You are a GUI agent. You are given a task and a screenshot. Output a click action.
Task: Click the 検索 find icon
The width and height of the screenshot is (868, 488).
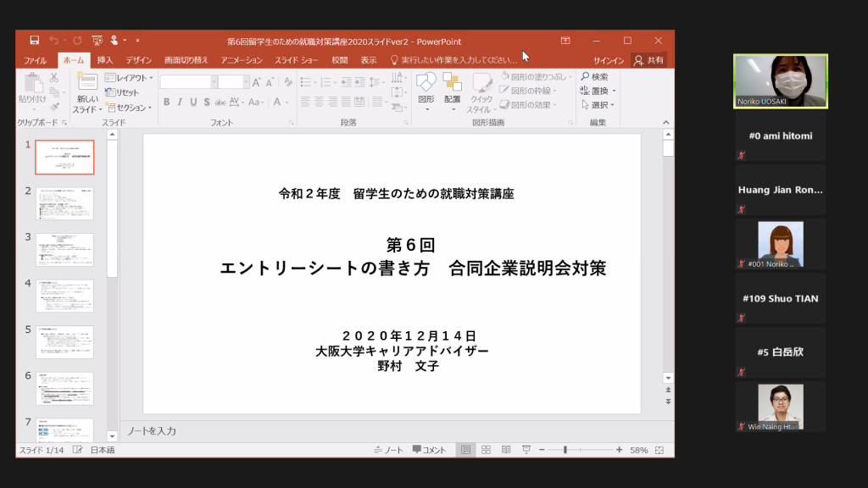pos(593,77)
